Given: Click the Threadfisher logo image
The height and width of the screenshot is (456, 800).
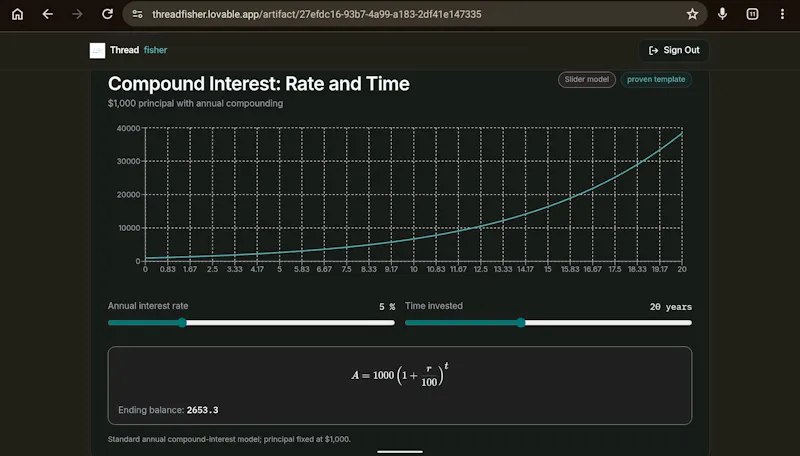Looking at the screenshot, I should click(97, 50).
